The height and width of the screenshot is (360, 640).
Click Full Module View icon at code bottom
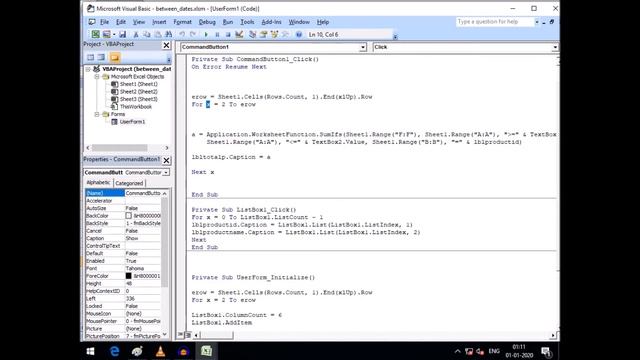188,335
